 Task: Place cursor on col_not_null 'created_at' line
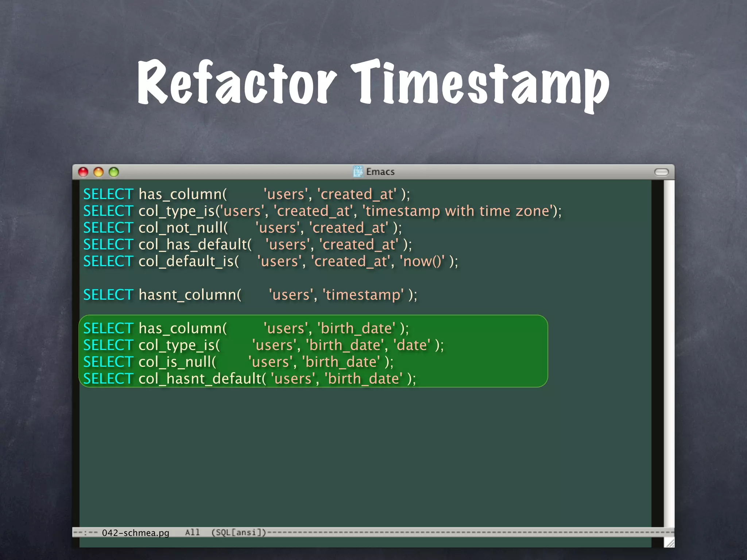tap(243, 228)
